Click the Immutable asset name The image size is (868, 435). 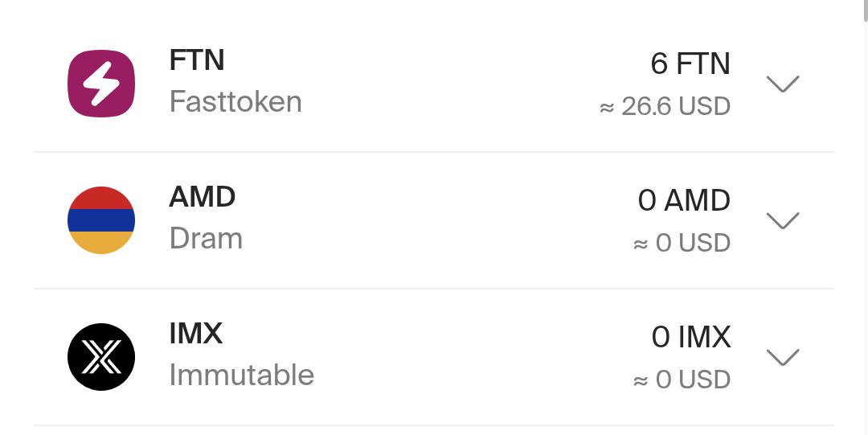click(x=241, y=375)
